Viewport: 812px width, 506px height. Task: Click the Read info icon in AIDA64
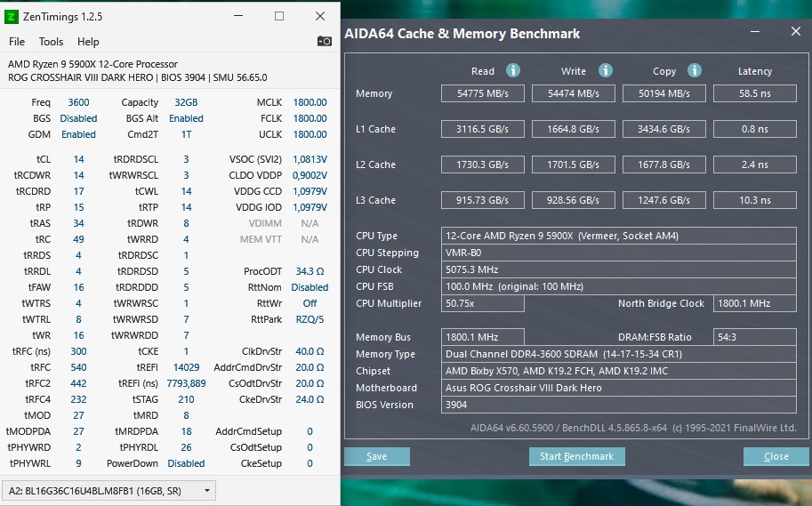pos(512,70)
